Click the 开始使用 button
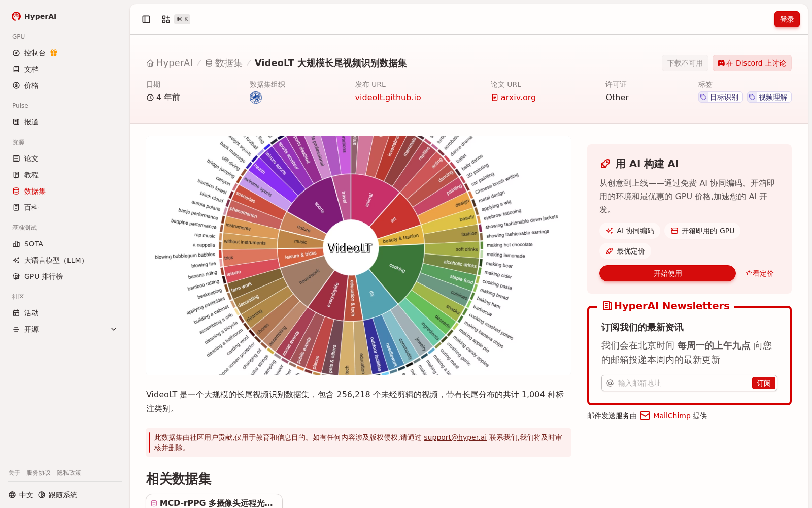The height and width of the screenshot is (508, 812). coord(667,273)
